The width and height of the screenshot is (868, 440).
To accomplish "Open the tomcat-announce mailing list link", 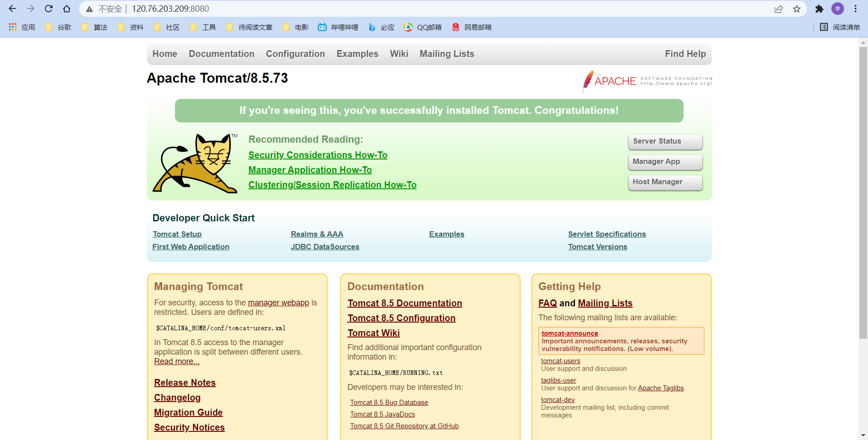I will (570, 333).
